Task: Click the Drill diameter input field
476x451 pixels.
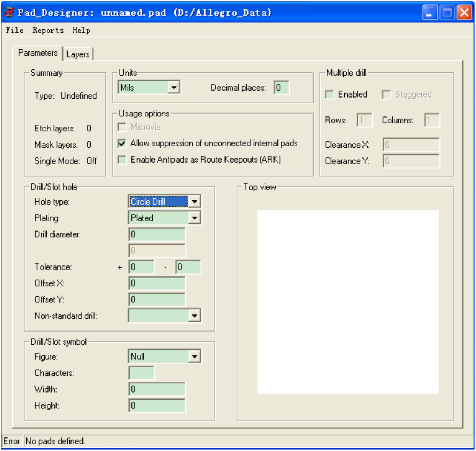Action: tap(157, 234)
